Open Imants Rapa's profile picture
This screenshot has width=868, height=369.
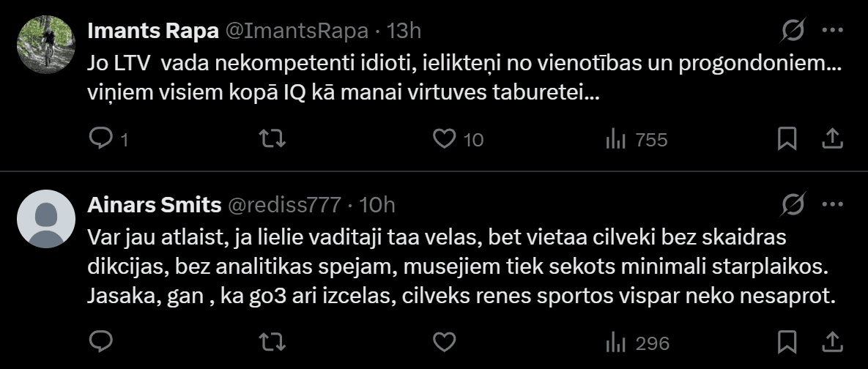(46, 43)
